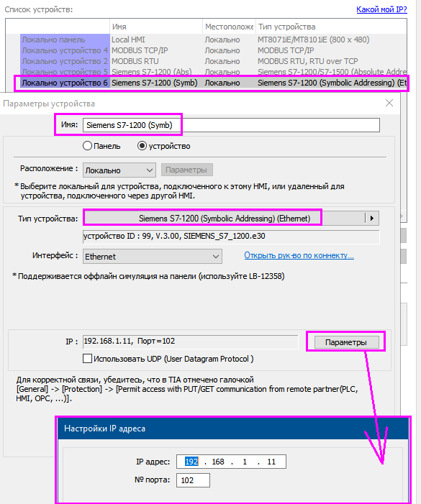This screenshot has height=504, width=421.
Task: Enable Использовать UDP checkbox
Action: (x=87, y=358)
